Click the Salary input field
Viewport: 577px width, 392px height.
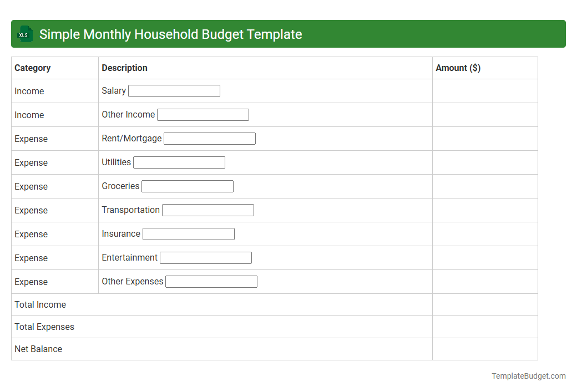click(x=174, y=90)
